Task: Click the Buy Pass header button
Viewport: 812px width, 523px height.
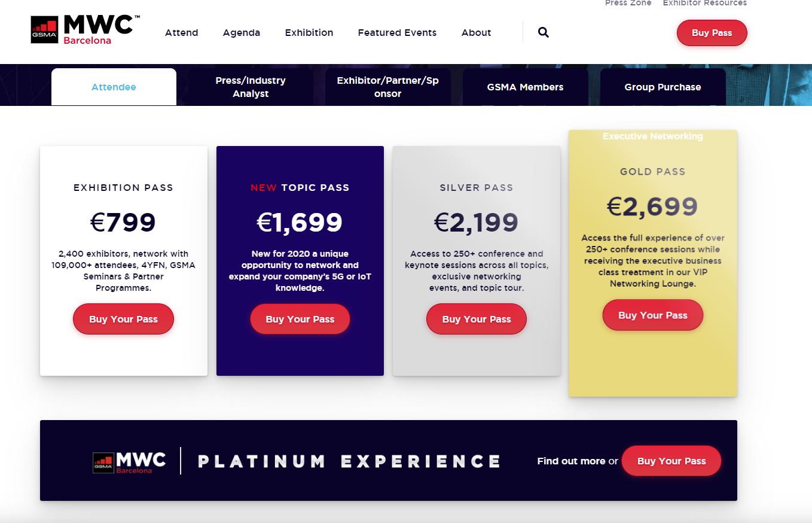Action: (x=712, y=33)
